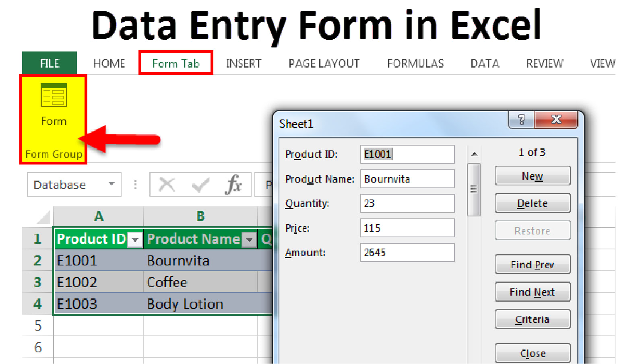
Task: Open the Product ID filter dropdown
Action: tap(135, 240)
